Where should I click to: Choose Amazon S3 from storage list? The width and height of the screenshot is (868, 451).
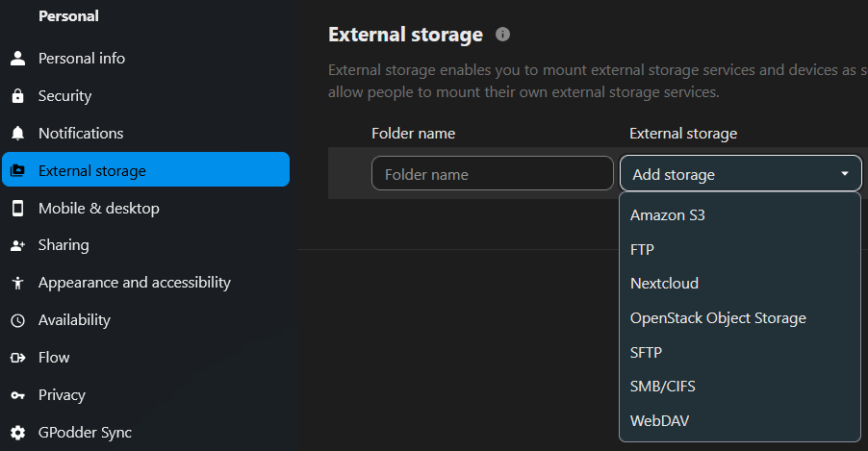[x=668, y=215]
